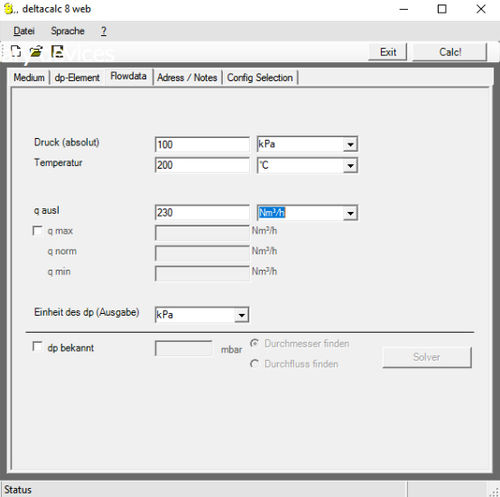
Task: Click the q ausl value field
Action: tap(202, 213)
